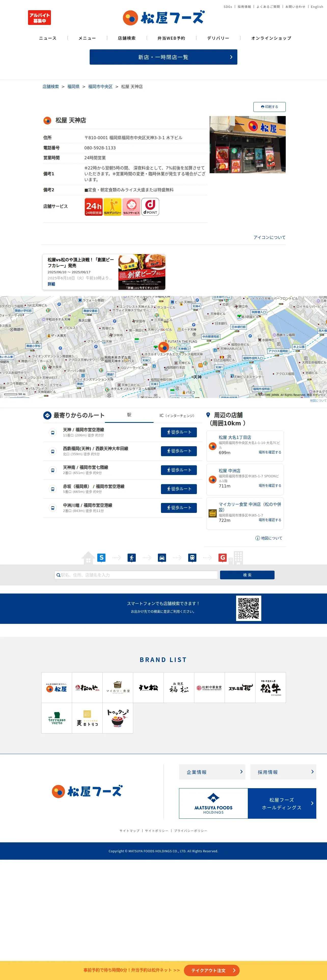Open 新店・一時閉店一覧 banner button
Viewport: 327px width, 980px height.
[163, 57]
